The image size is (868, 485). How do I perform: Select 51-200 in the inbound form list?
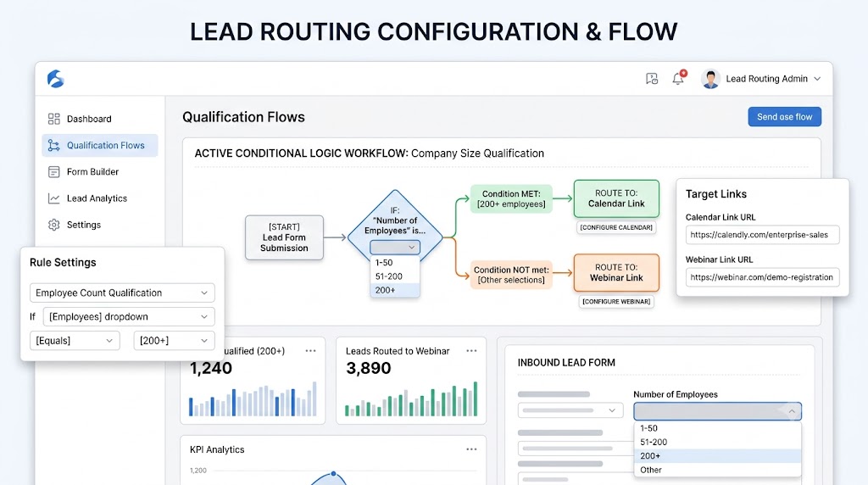pos(717,442)
